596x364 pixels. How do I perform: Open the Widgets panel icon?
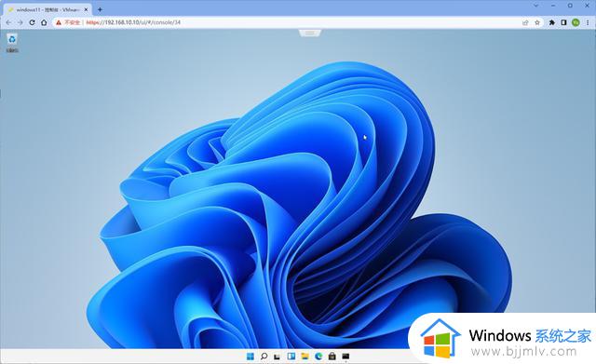tap(291, 357)
